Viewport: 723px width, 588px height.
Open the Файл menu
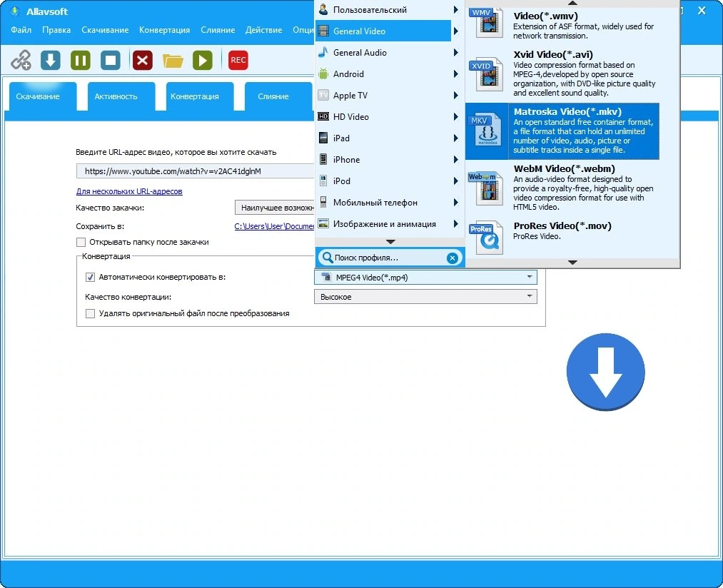click(21, 30)
